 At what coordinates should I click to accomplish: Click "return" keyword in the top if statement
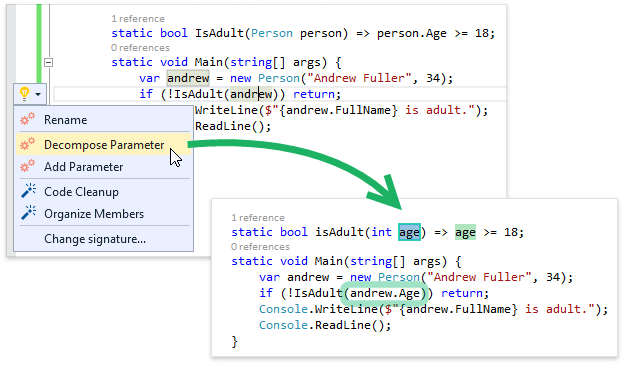click(x=314, y=94)
